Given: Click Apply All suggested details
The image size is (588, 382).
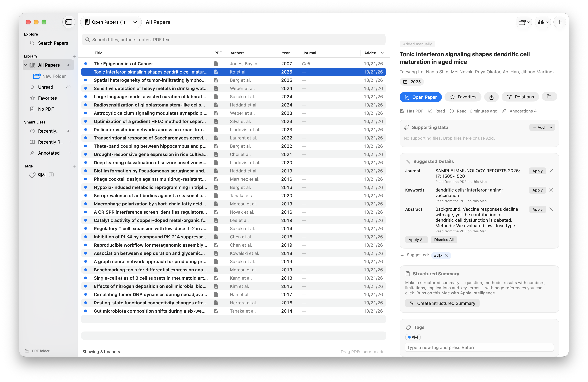Looking at the screenshot, I should pos(416,239).
